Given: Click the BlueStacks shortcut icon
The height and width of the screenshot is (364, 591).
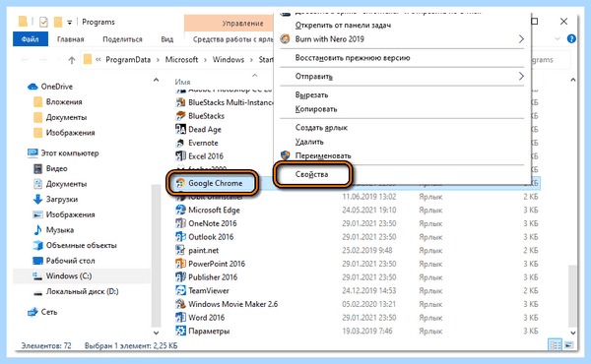Looking at the screenshot, I should [180, 116].
